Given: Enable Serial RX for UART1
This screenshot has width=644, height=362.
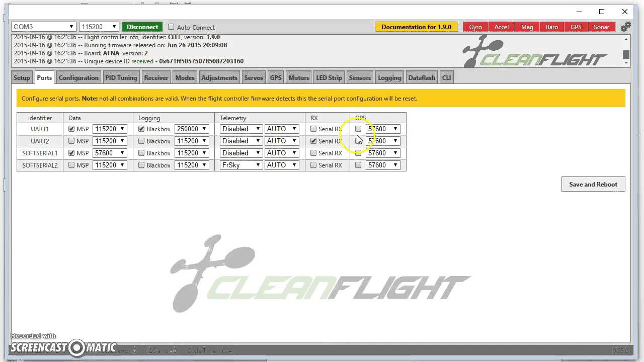Looking at the screenshot, I should click(313, 129).
